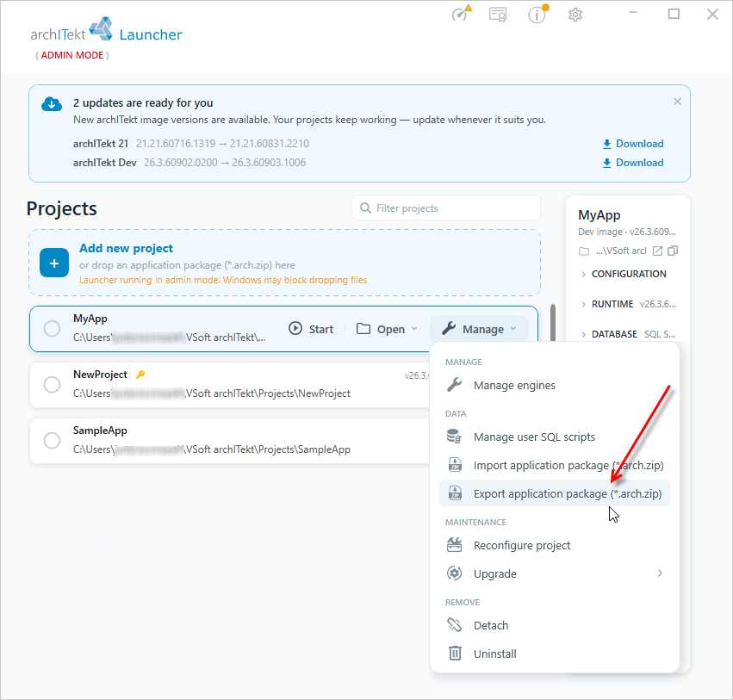Click the trash icon for Uninstall
This screenshot has height=700, width=733.
coord(455,653)
